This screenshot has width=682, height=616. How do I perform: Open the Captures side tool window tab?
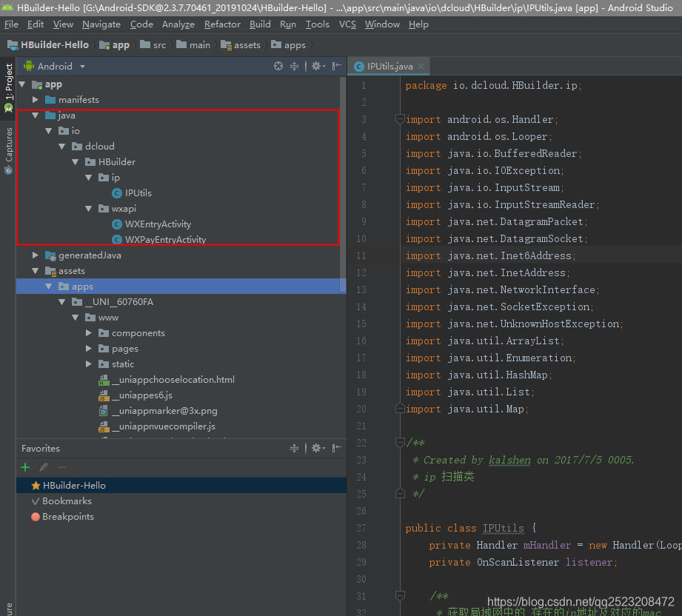pyautogui.click(x=8, y=150)
